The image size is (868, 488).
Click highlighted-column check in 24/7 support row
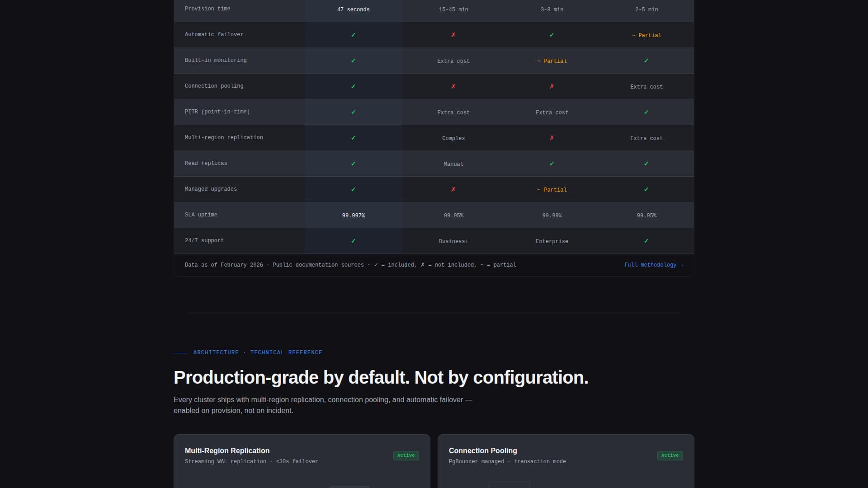[354, 241]
